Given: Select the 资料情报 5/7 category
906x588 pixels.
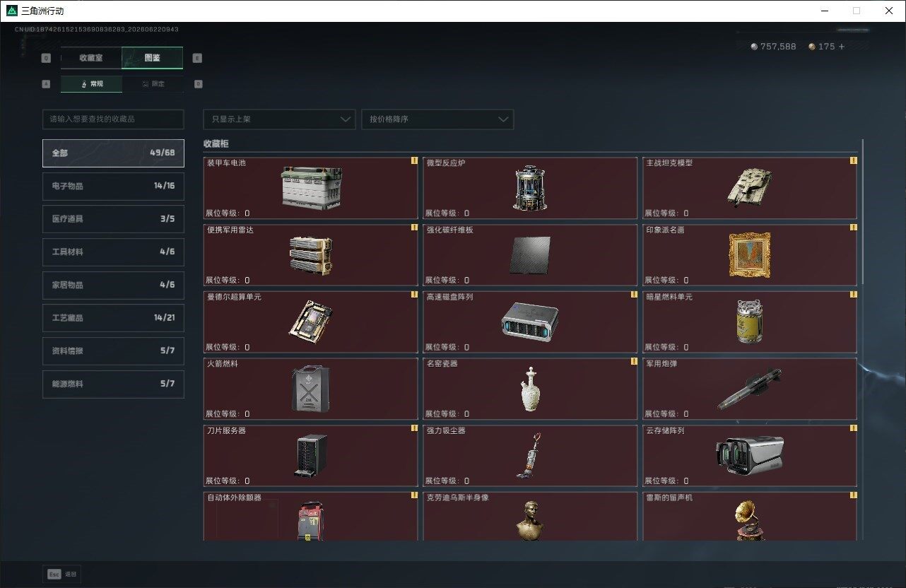Looking at the screenshot, I should click(x=113, y=351).
